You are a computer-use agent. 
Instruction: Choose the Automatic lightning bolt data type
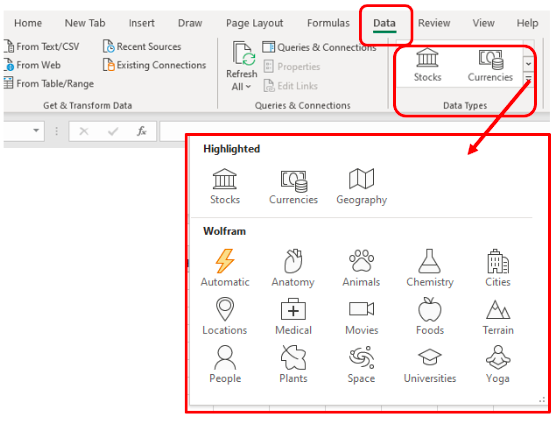[x=225, y=268]
